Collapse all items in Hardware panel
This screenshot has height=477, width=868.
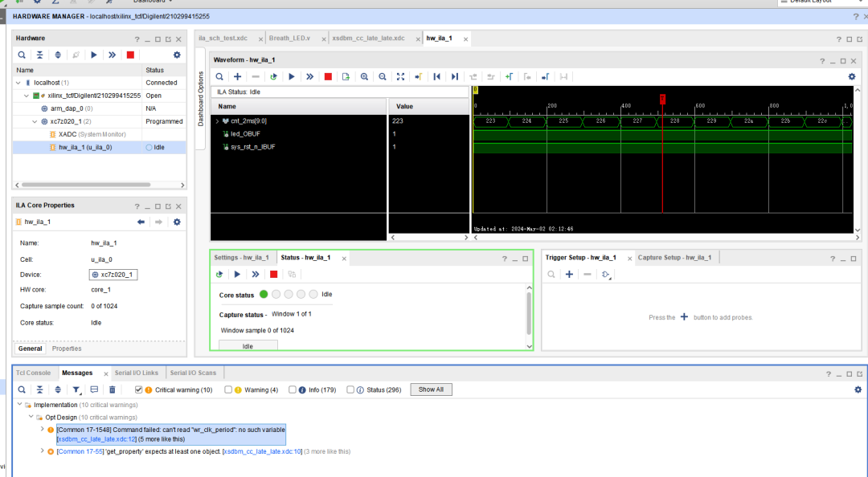[40, 55]
